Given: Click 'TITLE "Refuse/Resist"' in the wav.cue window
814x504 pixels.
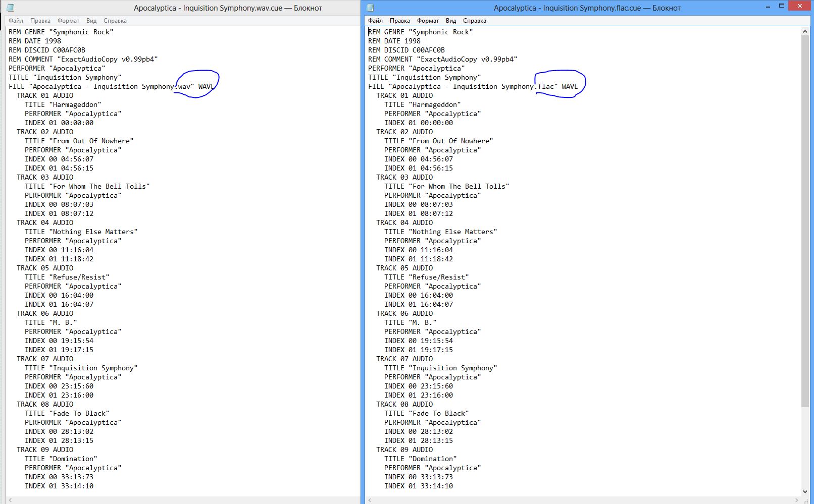Looking at the screenshot, I should 67,277.
